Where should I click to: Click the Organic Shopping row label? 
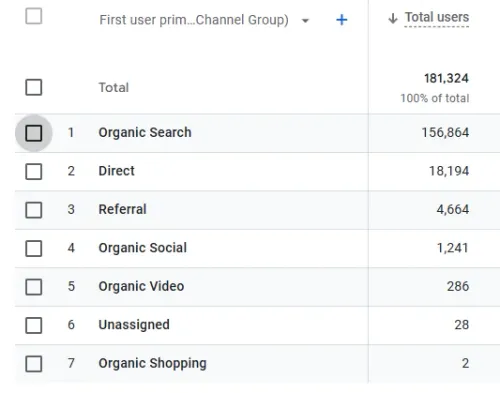[153, 363]
